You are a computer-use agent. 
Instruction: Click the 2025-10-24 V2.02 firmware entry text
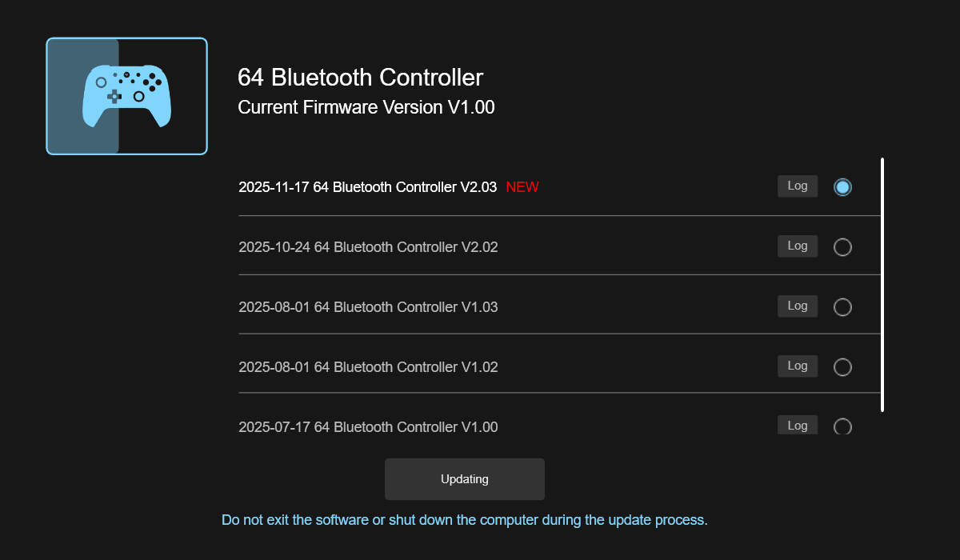click(368, 247)
